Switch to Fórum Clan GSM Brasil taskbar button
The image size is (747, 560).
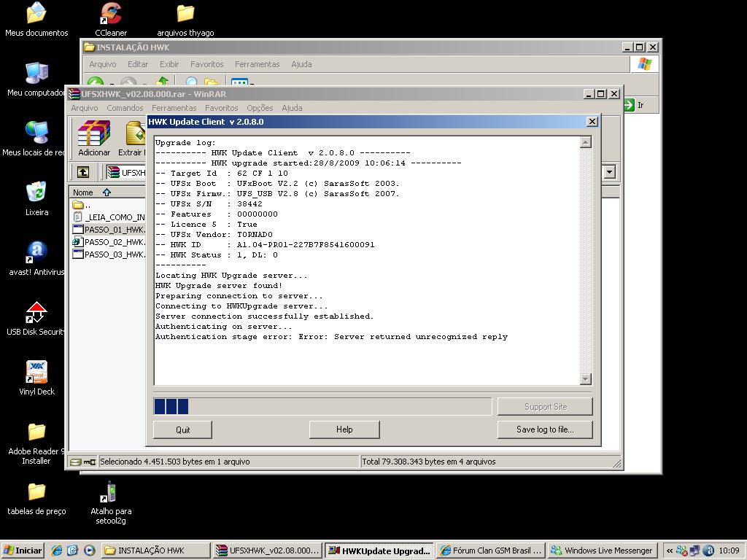[491, 551]
